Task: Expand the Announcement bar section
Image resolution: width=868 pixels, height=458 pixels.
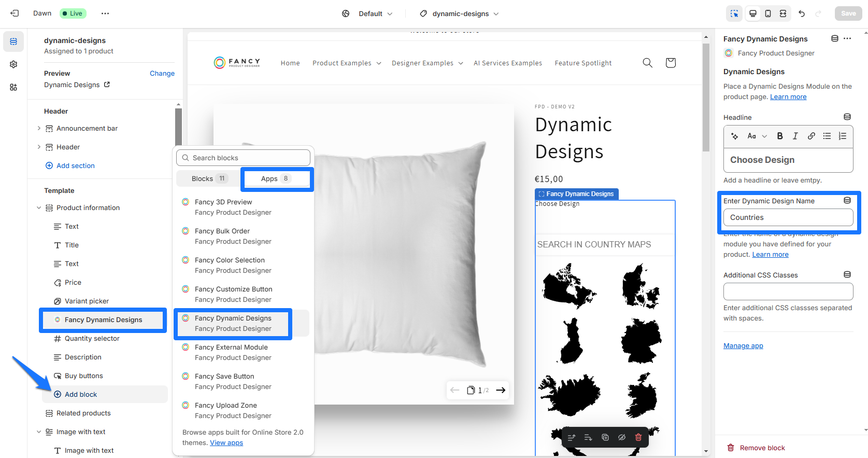Action: [x=39, y=128]
